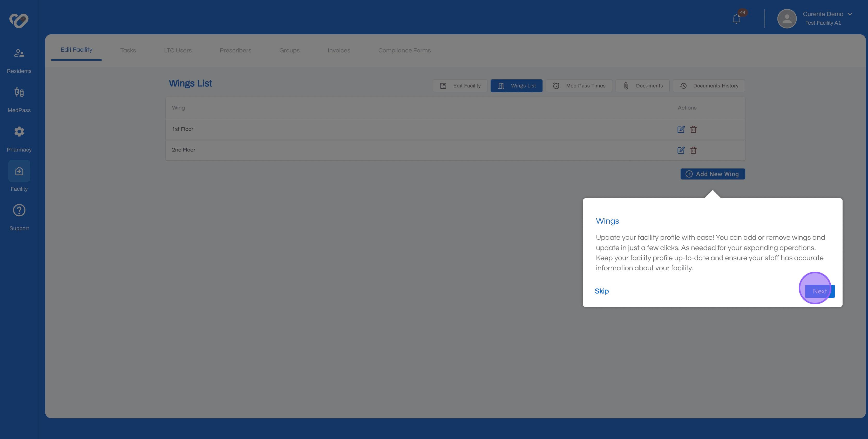Click the Wing column header
This screenshot has width=868, height=439.
(x=178, y=108)
